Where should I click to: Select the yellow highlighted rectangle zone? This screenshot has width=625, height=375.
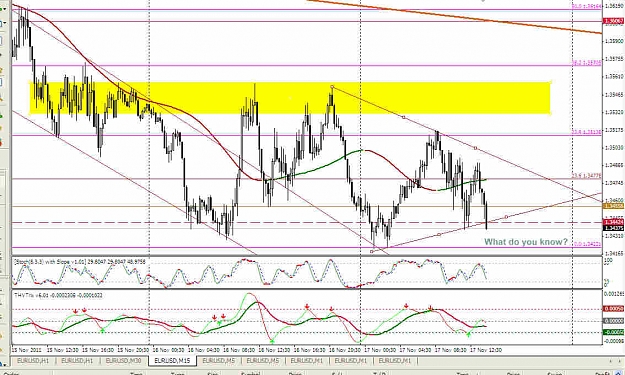(x=290, y=98)
